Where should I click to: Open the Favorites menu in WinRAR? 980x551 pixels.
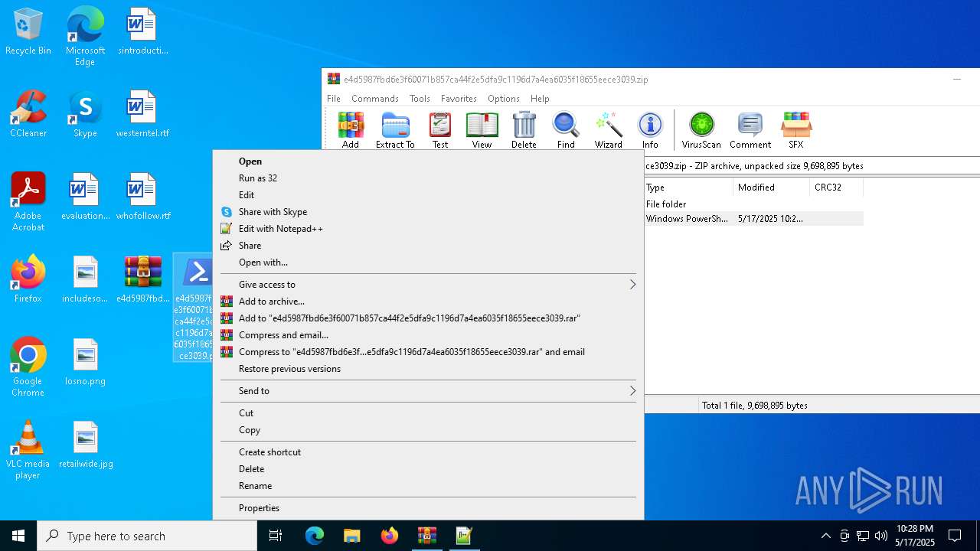click(459, 99)
